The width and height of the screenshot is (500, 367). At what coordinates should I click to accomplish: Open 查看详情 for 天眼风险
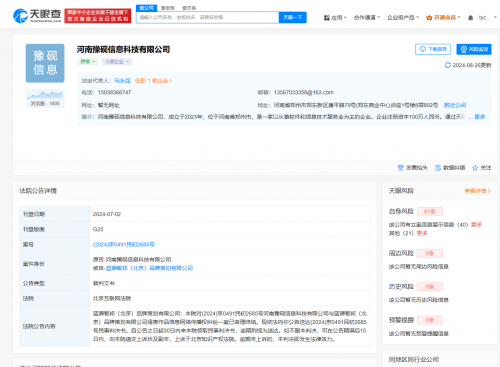(x=477, y=191)
